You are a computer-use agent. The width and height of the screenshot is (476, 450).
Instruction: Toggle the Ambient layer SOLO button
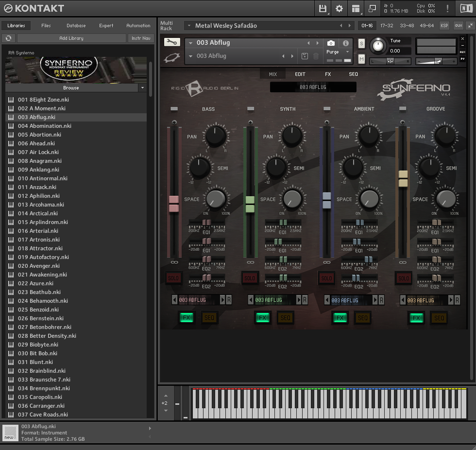pyautogui.click(x=326, y=278)
